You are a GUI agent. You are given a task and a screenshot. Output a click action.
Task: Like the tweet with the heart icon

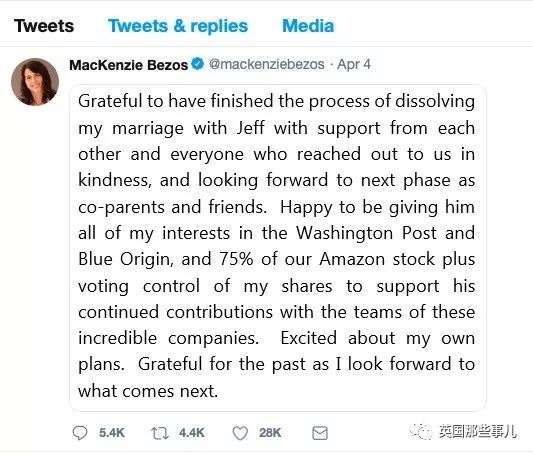click(240, 433)
